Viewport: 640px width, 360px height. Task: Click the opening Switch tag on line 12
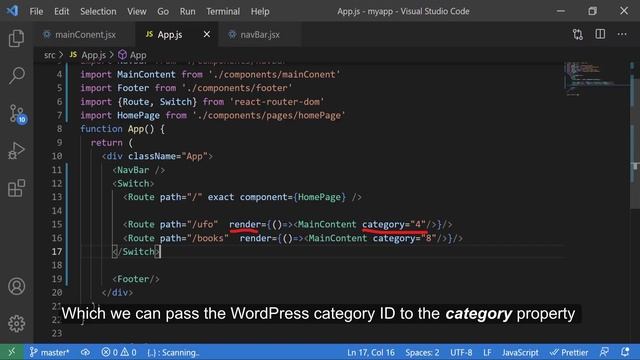point(133,184)
